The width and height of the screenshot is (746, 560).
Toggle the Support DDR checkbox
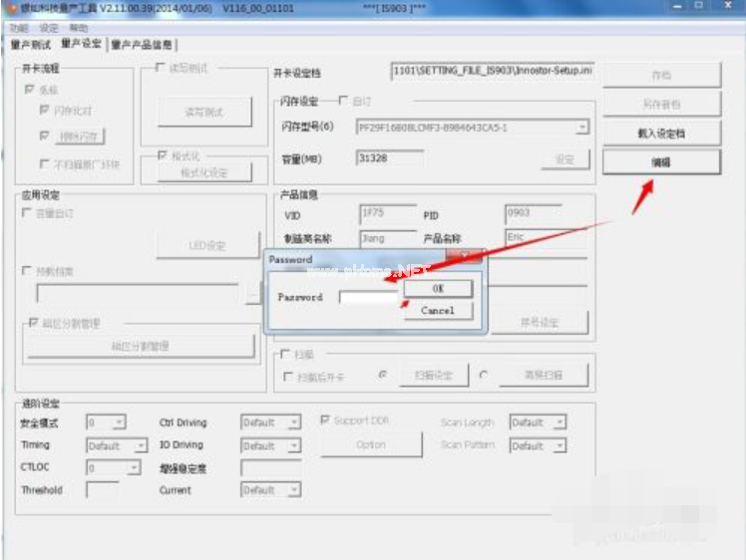[325, 420]
